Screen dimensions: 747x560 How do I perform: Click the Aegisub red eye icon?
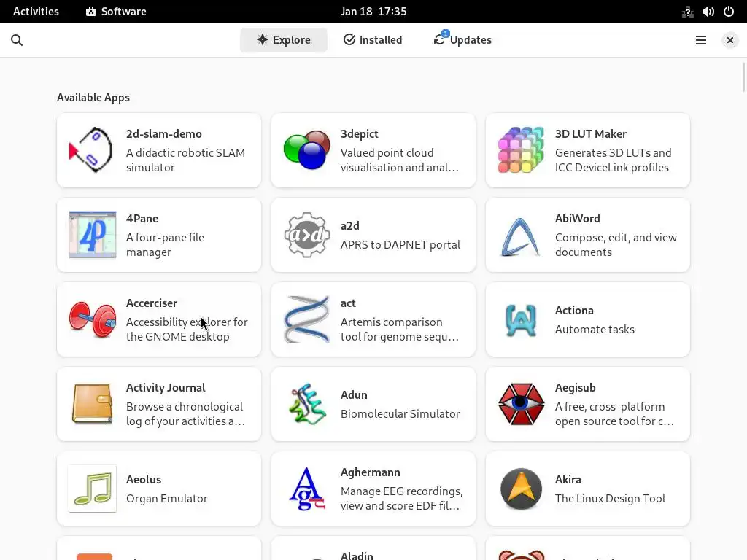coord(521,404)
